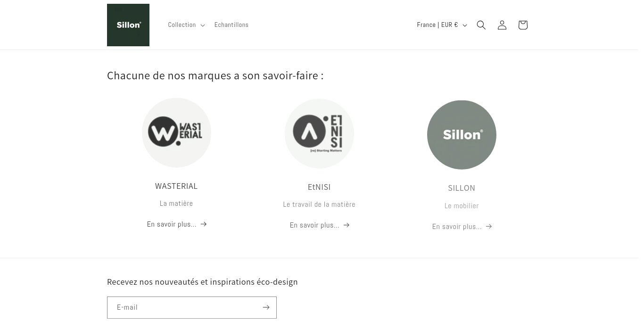644x322 pixels.
Task: Click the green Sillon round logo
Action: pyautogui.click(x=462, y=135)
